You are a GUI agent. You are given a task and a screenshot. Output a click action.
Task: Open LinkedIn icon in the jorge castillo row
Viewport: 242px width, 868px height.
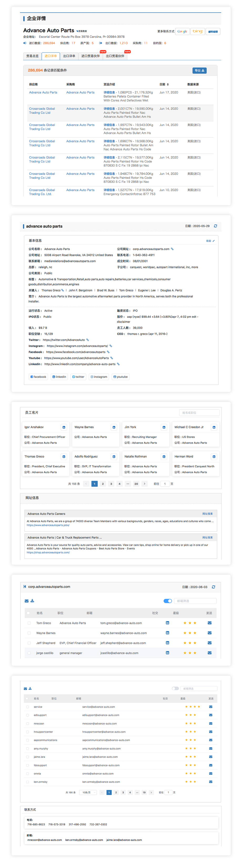167,653
